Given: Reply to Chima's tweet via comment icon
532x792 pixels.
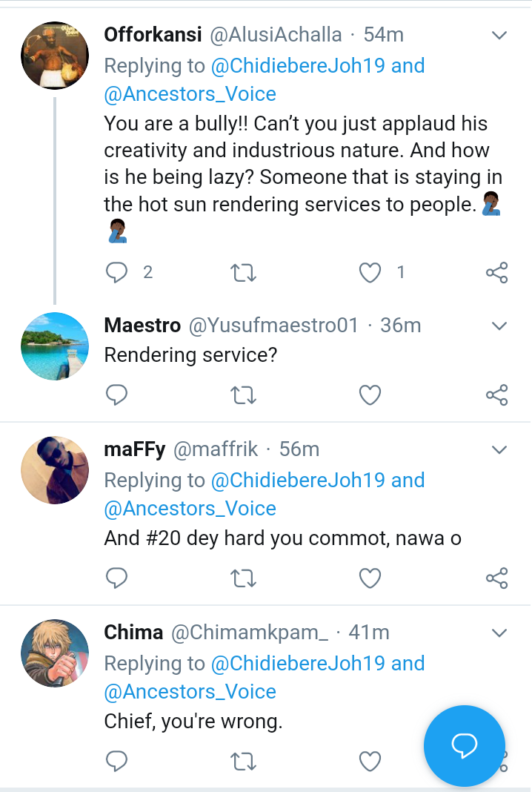Looking at the screenshot, I should (117, 761).
